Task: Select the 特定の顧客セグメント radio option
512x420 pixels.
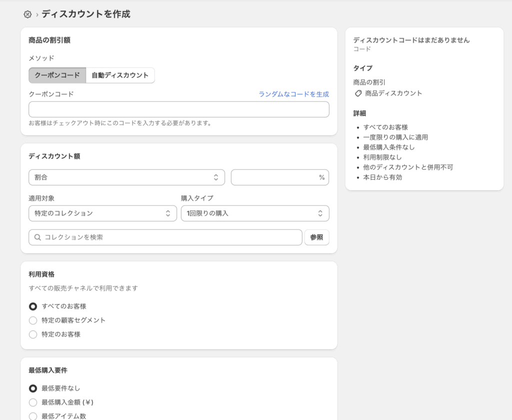Action: (x=33, y=320)
